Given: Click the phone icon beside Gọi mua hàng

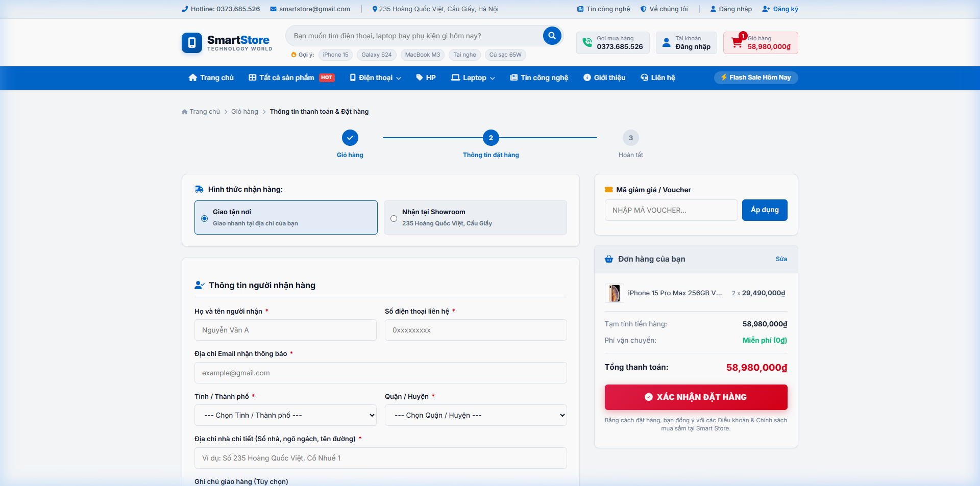Looking at the screenshot, I should [587, 42].
